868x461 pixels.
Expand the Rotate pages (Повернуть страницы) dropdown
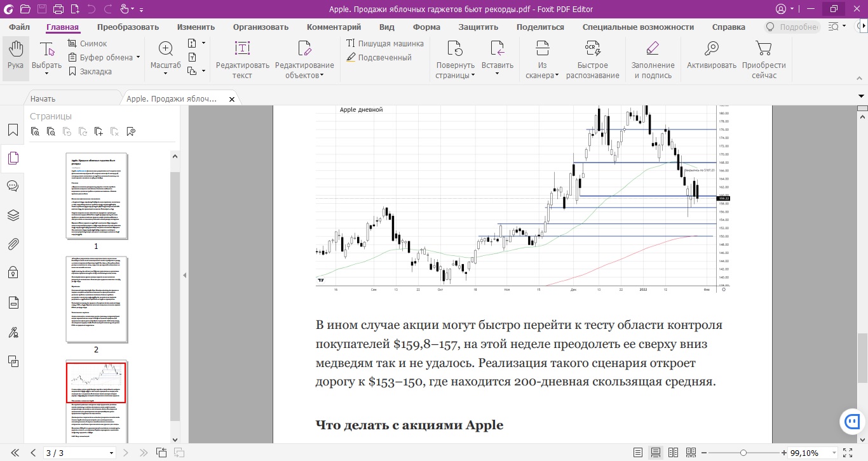[x=473, y=76]
